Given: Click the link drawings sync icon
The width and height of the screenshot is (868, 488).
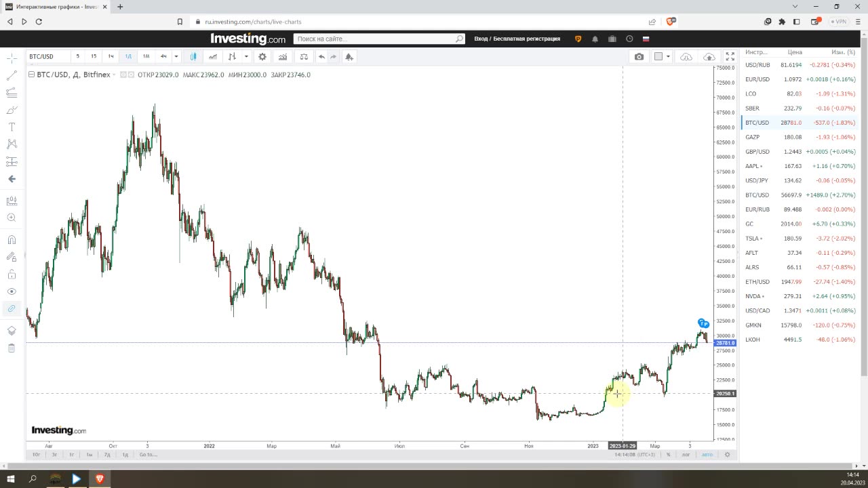Looking at the screenshot, I should (12, 308).
